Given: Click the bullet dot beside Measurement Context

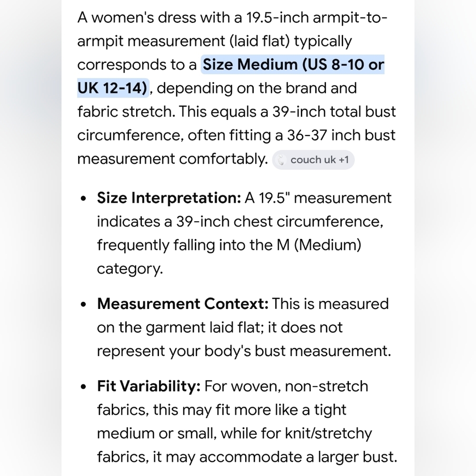Looking at the screenshot, I should pyautogui.click(x=84, y=305).
